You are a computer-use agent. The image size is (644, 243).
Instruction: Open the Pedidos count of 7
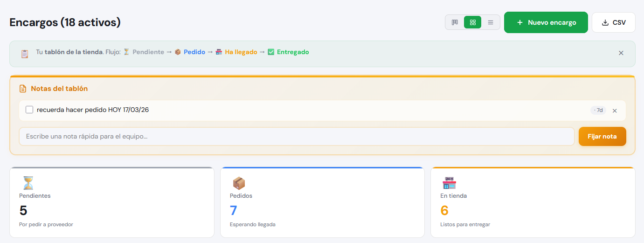coord(234,211)
